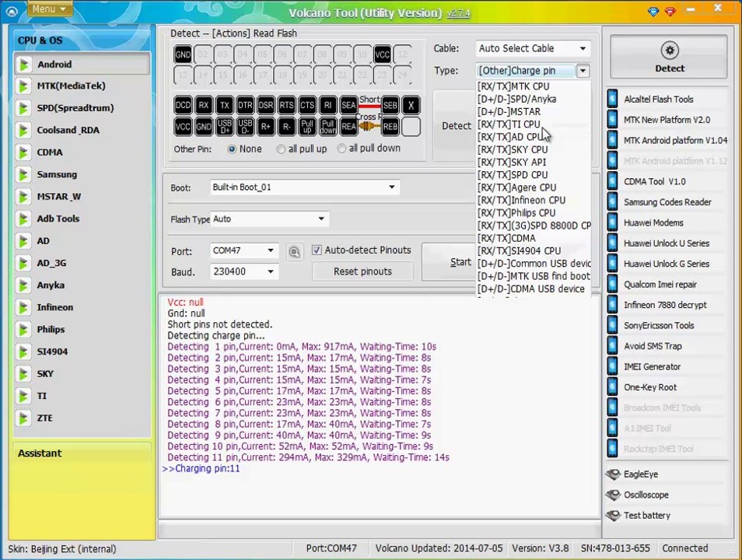This screenshot has width=742, height=560.
Task: Click green play icon next to ZTE
Action: pyautogui.click(x=23, y=418)
